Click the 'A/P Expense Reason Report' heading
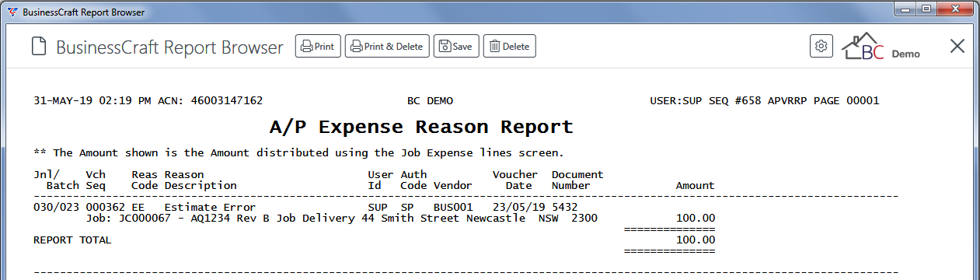The image size is (980, 280). coord(420,127)
